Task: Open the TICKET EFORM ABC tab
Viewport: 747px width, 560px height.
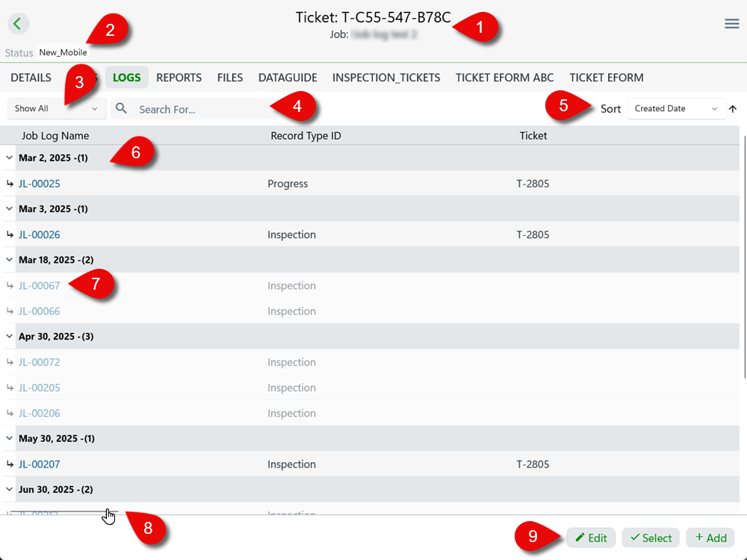Action: 504,77
